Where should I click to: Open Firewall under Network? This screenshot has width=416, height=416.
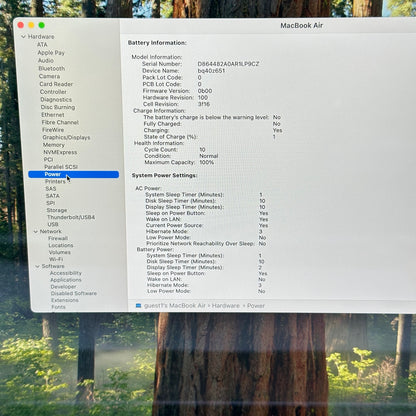point(58,238)
